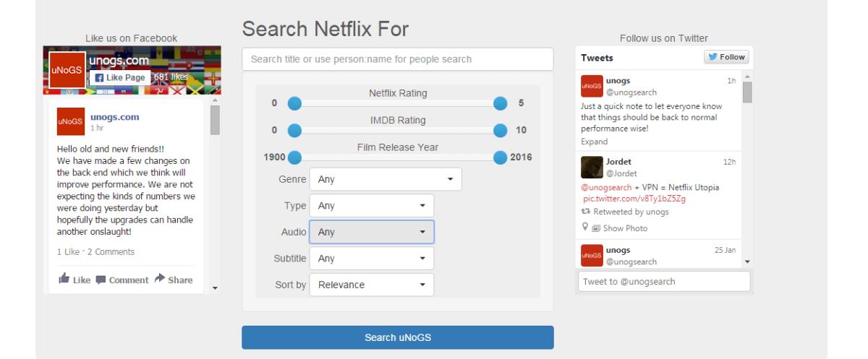Share the Facebook post
868x359 pixels.
173,280
